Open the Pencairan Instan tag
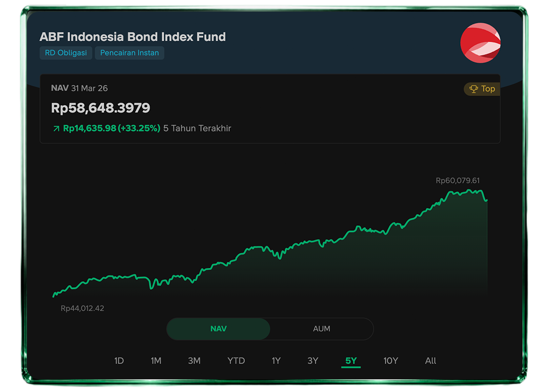 click(130, 53)
